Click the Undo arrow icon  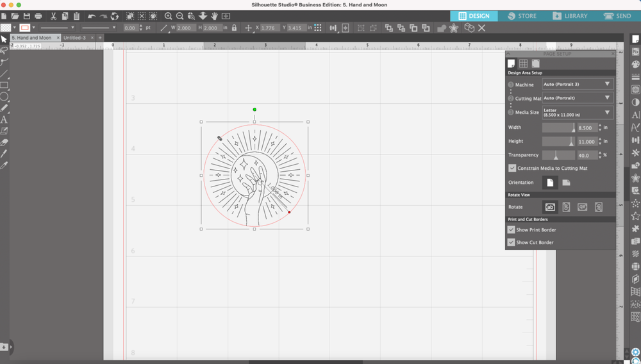[92, 16]
